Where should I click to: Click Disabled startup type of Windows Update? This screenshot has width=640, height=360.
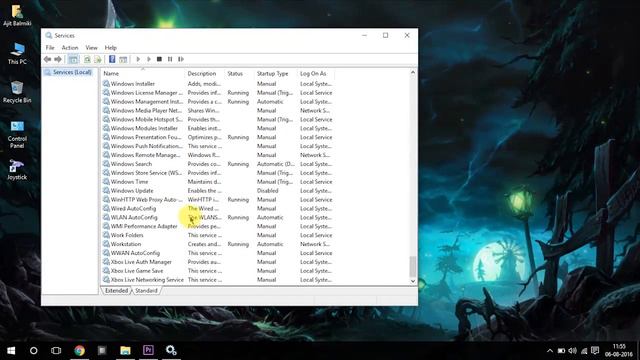pyautogui.click(x=267, y=191)
